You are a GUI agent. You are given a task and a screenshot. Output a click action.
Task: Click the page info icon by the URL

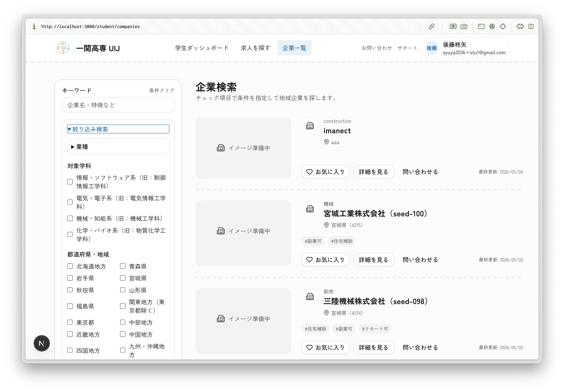[34, 27]
